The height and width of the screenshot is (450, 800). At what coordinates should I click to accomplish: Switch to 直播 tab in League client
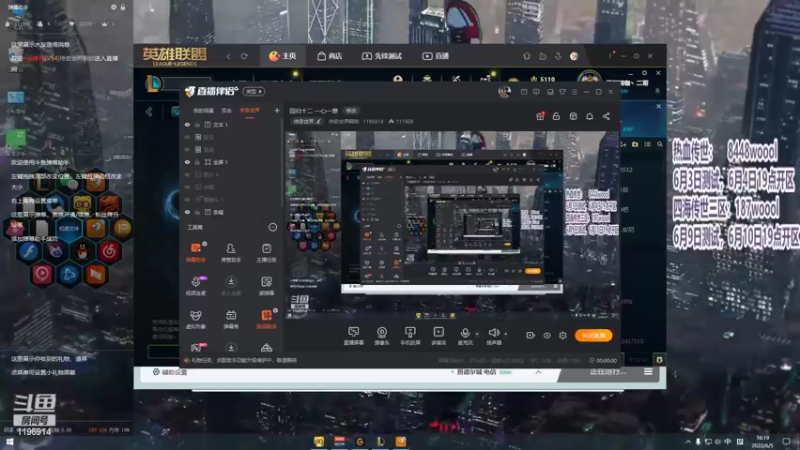point(435,56)
